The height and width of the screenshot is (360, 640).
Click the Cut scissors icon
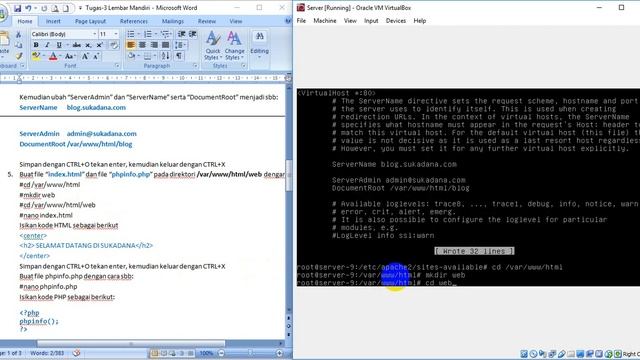18,35
